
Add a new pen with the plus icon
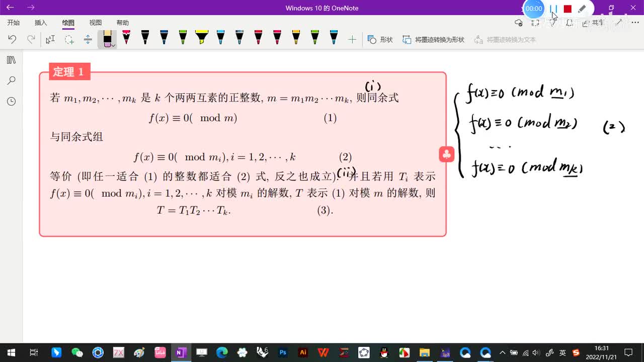tap(352, 39)
